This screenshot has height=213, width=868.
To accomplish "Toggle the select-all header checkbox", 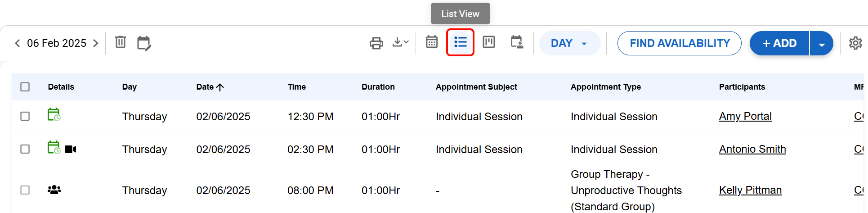I will (x=25, y=87).
